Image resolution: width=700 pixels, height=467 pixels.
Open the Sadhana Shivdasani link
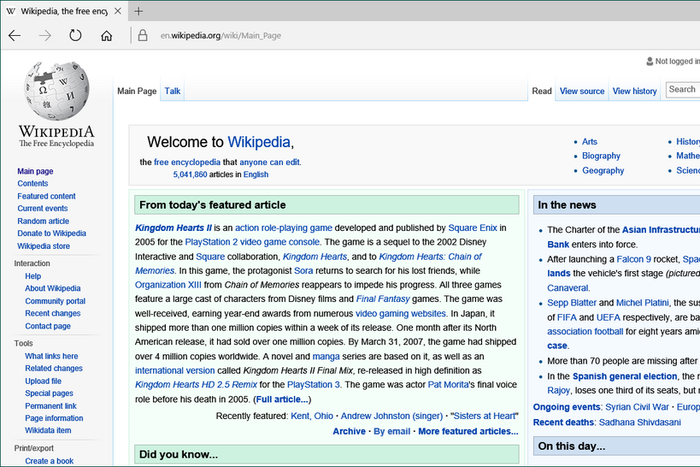pos(640,422)
